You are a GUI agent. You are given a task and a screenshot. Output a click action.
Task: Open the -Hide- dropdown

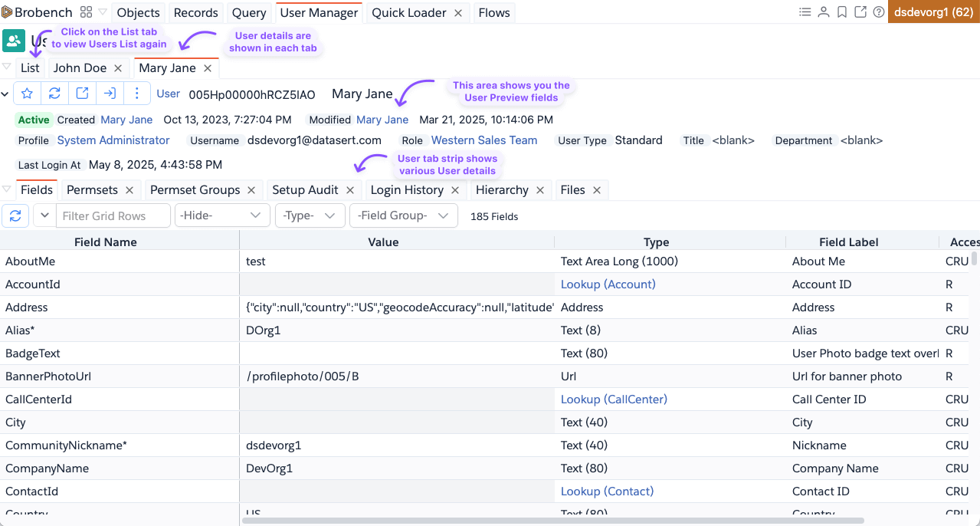coord(222,215)
